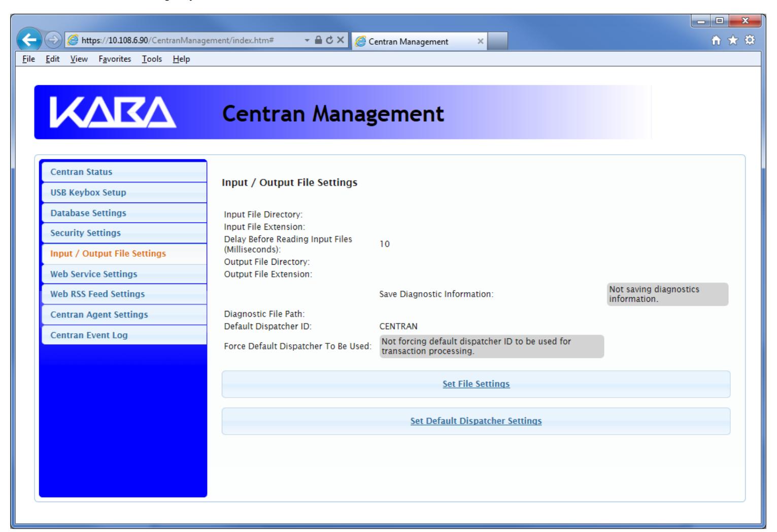Click the Delay Before Reading Input Files label
Viewport: 777px width, 532px height.
(x=288, y=244)
